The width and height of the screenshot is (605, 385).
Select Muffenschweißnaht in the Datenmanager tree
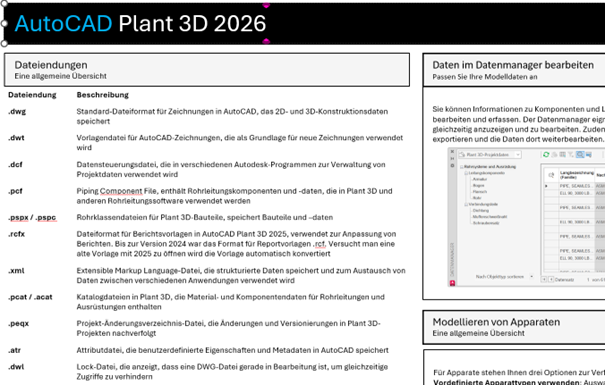tap(490, 216)
